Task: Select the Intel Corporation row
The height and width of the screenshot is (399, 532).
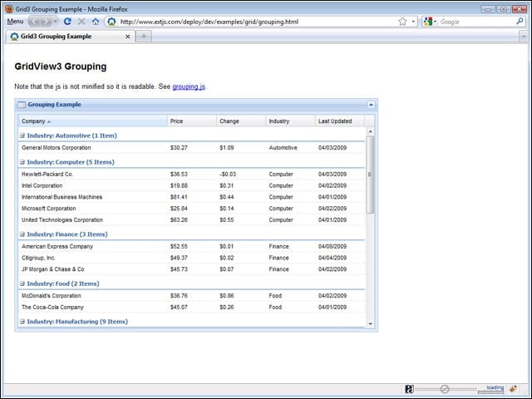Action: (192, 185)
